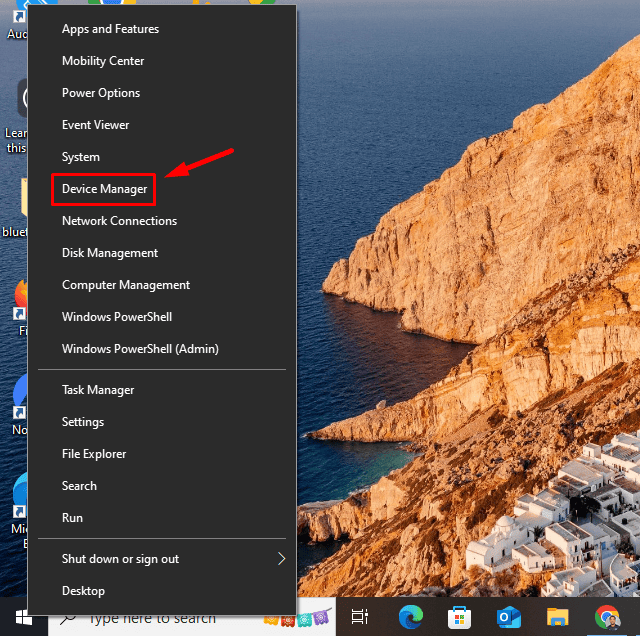The height and width of the screenshot is (636, 640).
Task: Open Event Viewer
Action: coord(162,125)
